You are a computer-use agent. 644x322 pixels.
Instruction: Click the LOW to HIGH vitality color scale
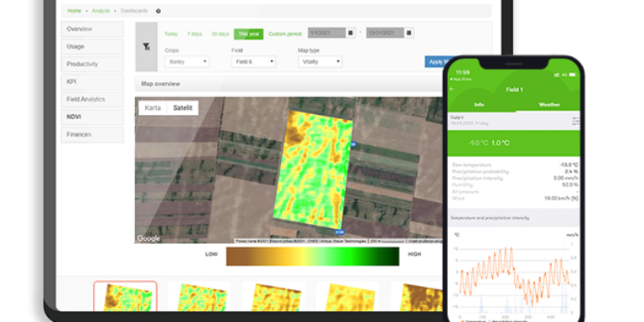tap(313, 257)
